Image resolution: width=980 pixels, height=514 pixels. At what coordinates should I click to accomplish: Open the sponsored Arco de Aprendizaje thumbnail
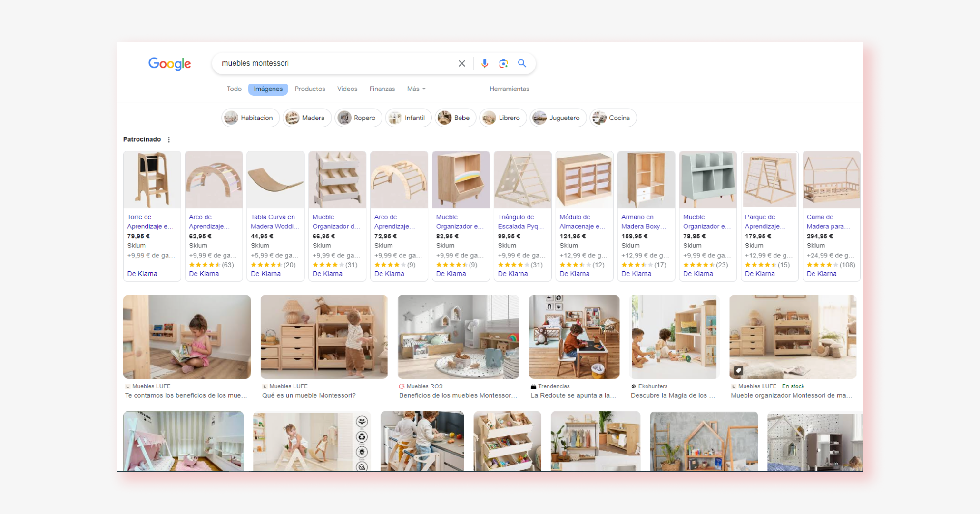[x=214, y=179]
